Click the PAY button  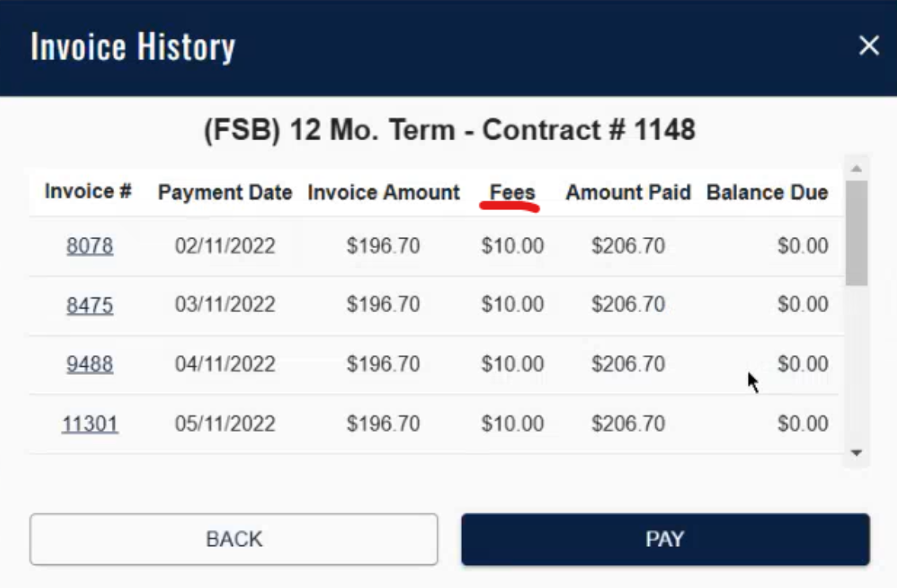[665, 540]
